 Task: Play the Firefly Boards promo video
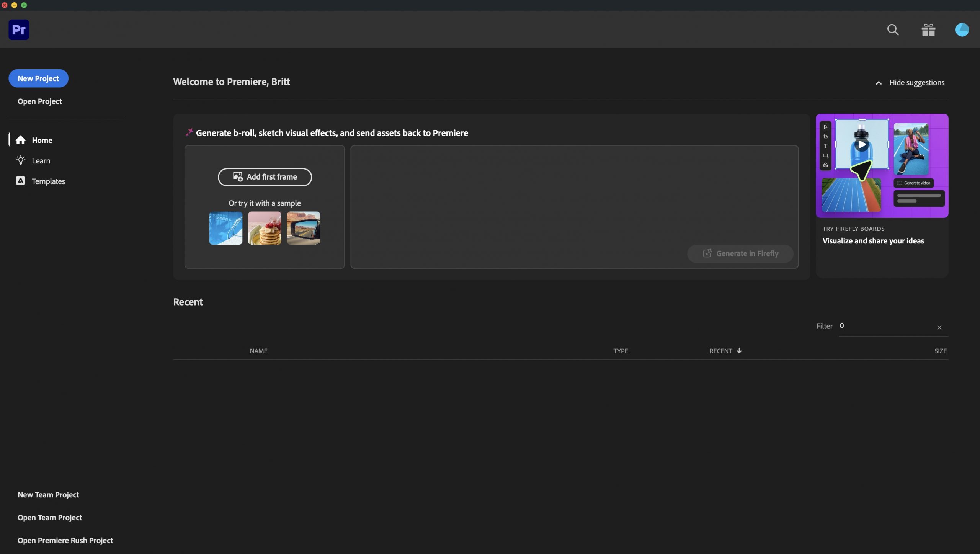click(x=861, y=145)
